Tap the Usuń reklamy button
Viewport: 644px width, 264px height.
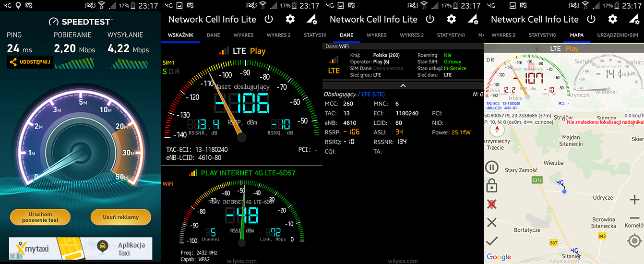point(121,217)
